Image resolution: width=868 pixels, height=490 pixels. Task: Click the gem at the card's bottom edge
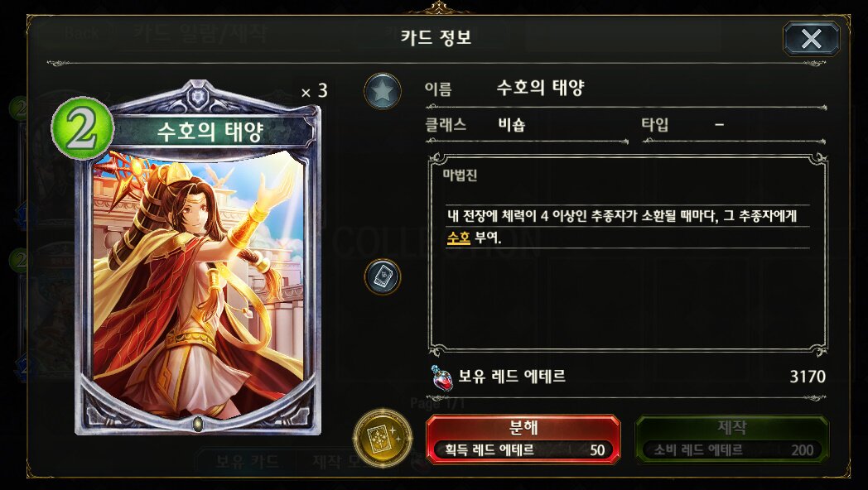coord(198,424)
